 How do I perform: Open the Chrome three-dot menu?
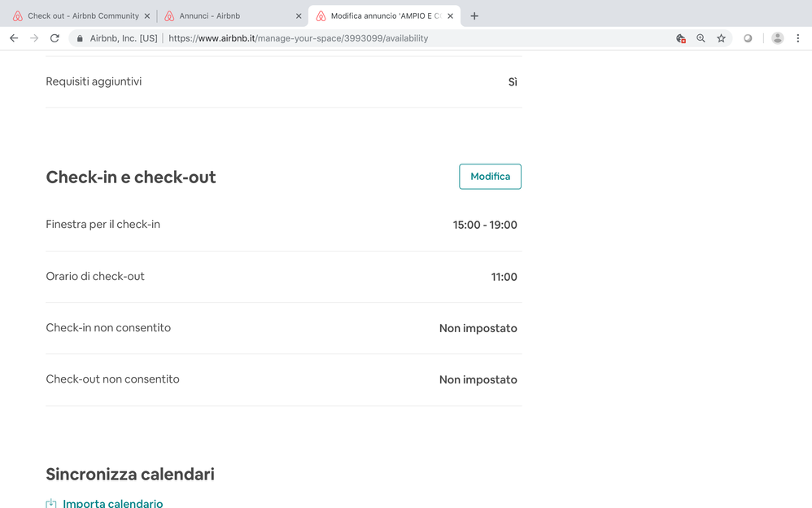(798, 38)
